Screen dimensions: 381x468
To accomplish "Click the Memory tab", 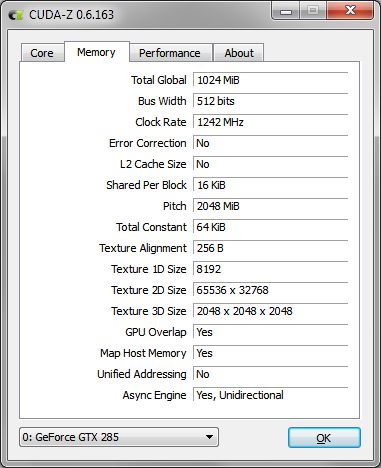I will click(x=97, y=52).
